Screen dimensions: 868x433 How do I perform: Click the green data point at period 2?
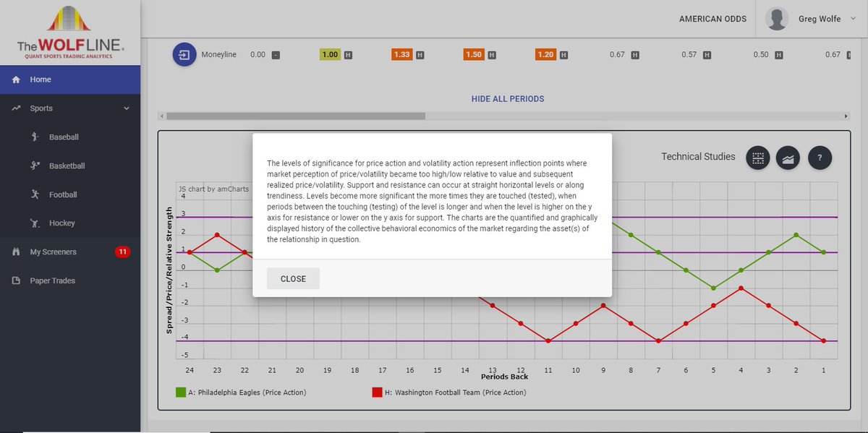click(x=796, y=235)
